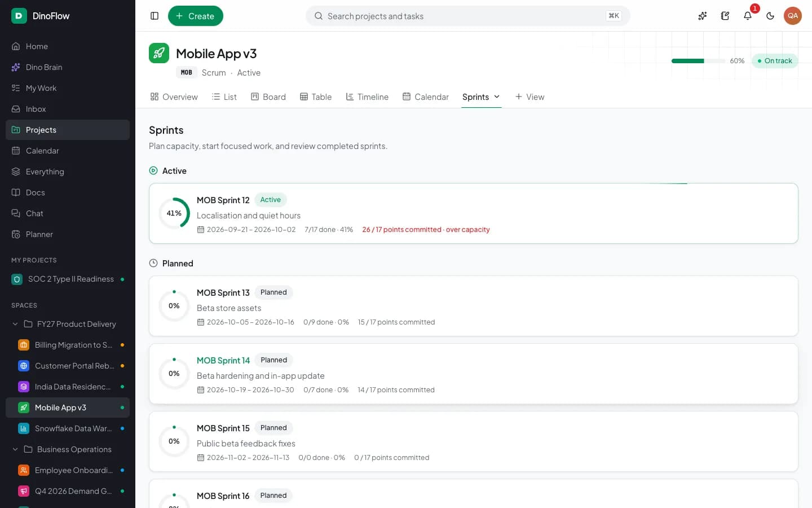
Task: Open Chat in sidebar
Action: (x=68, y=213)
